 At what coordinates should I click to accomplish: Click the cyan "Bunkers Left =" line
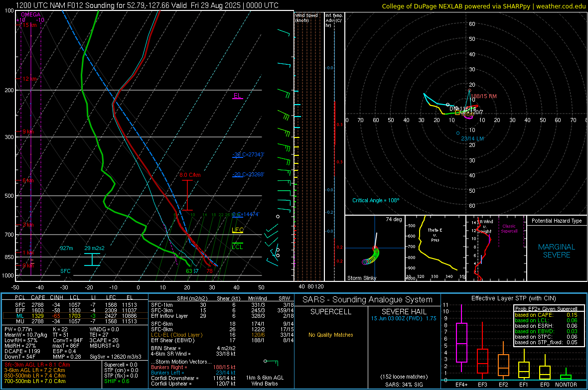pos(193,373)
